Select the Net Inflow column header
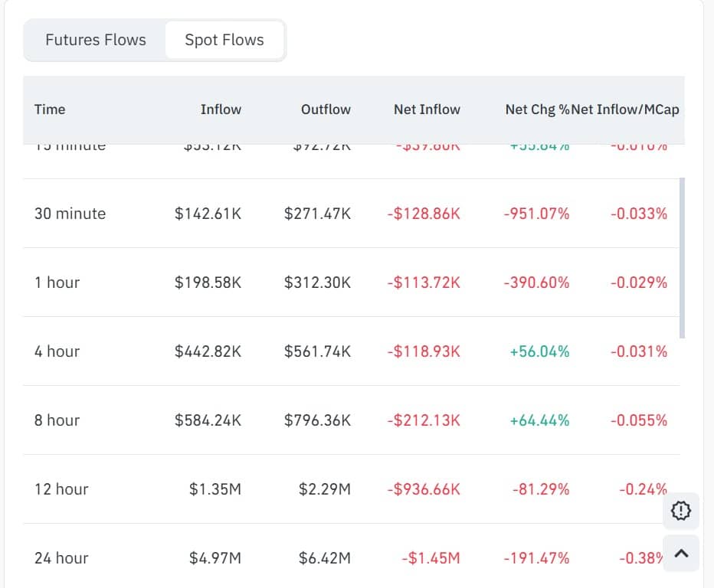The height and width of the screenshot is (588, 714). [x=427, y=109]
